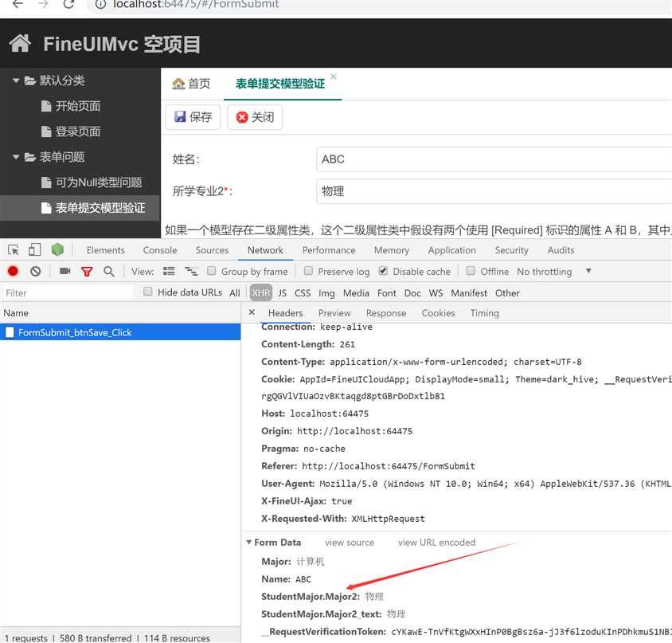This screenshot has width=672, height=643.
Task: Select the XHR request type filter
Action: click(x=261, y=293)
